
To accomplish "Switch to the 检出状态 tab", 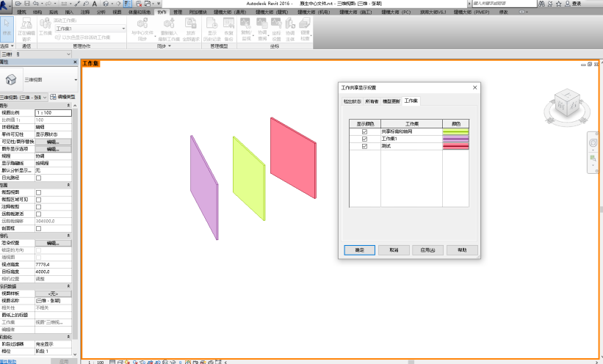I will pos(352,101).
